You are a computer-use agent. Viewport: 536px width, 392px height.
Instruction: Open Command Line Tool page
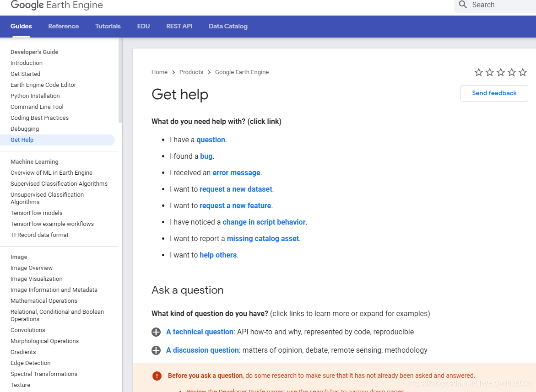point(37,107)
